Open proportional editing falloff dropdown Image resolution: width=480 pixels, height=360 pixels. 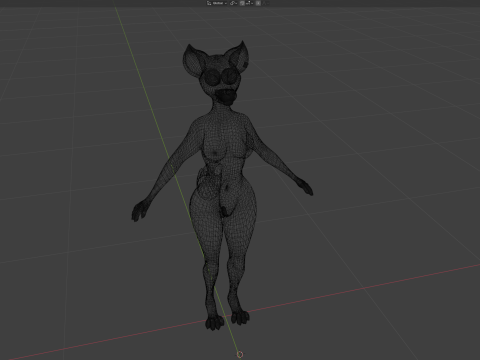click(265, 3)
